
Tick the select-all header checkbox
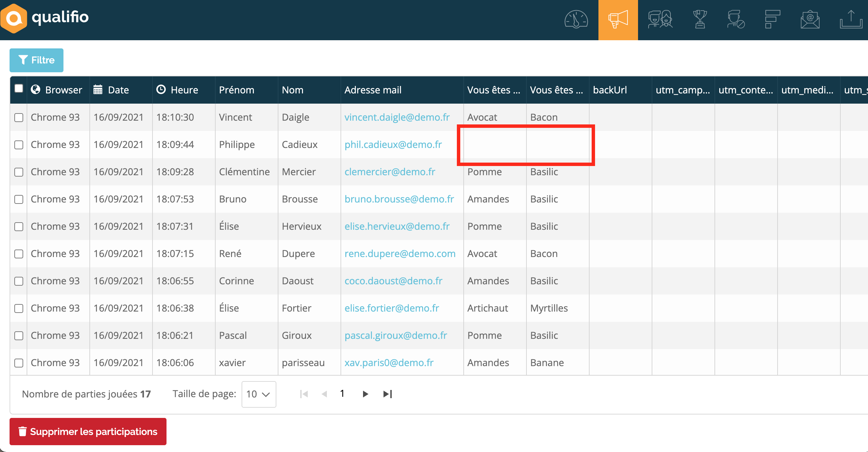click(19, 89)
